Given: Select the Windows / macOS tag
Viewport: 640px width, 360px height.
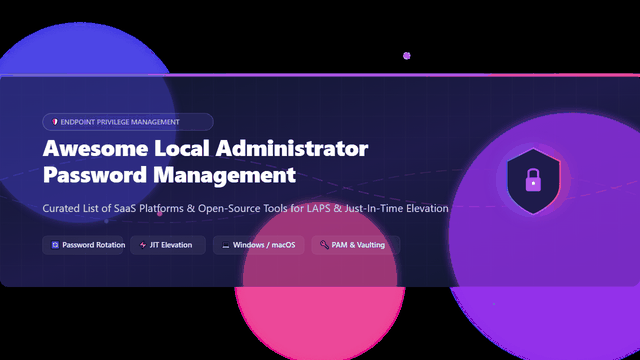Looking at the screenshot, I should pyautogui.click(x=258, y=245).
